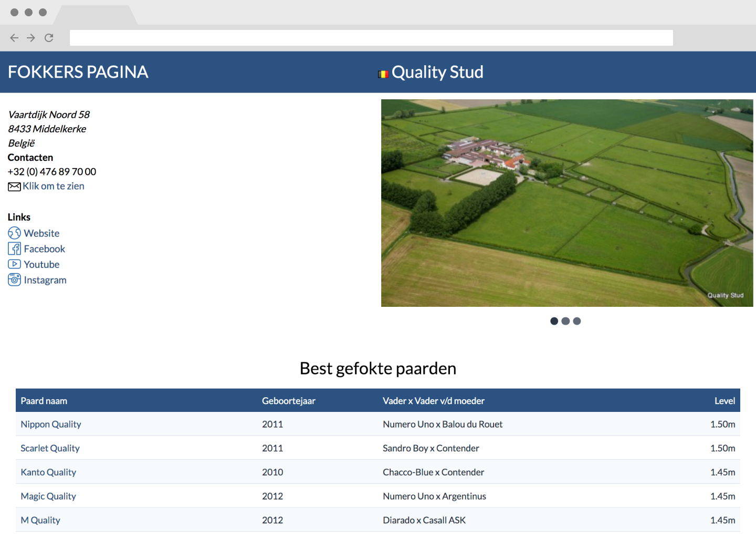
Task: Click the browser address bar
Action: 371,38
